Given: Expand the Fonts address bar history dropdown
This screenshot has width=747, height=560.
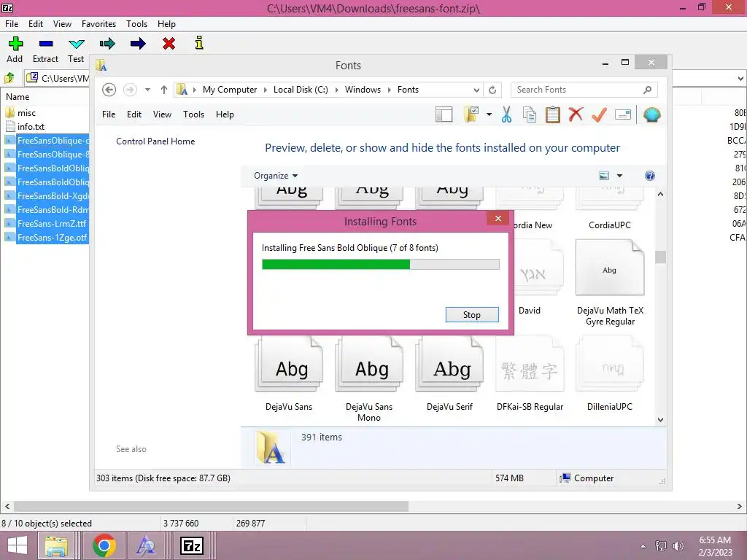Looking at the screenshot, I should pos(476,90).
